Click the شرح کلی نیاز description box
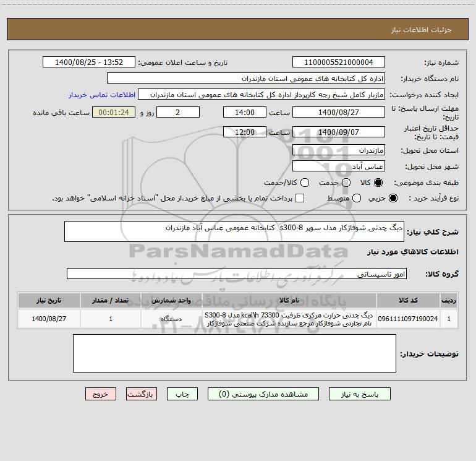The height and width of the screenshot is (461, 476). 234,231
